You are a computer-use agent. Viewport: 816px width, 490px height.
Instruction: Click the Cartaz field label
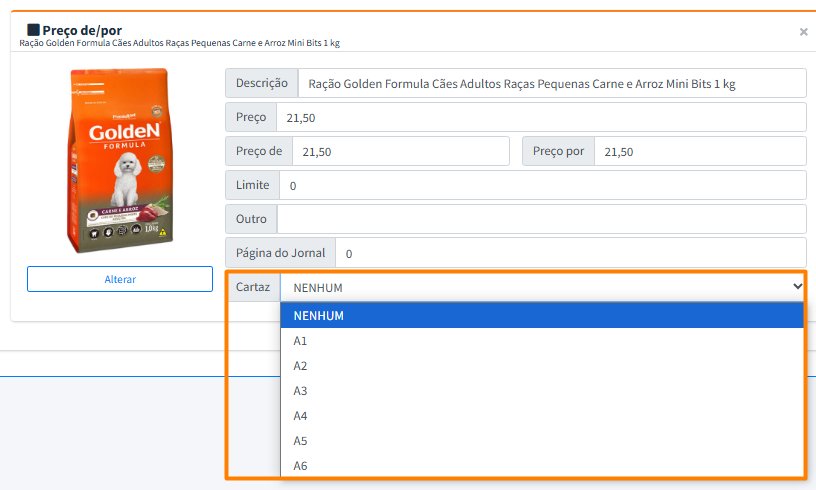pos(253,287)
